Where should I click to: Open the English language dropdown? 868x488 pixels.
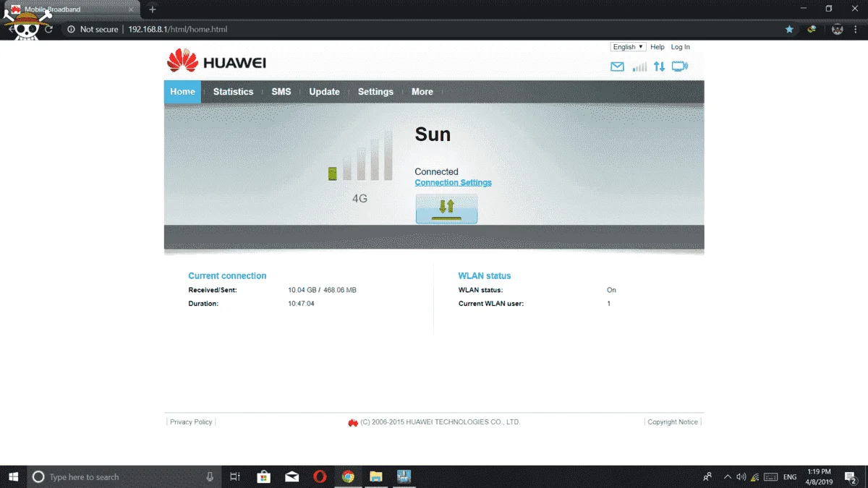point(628,47)
